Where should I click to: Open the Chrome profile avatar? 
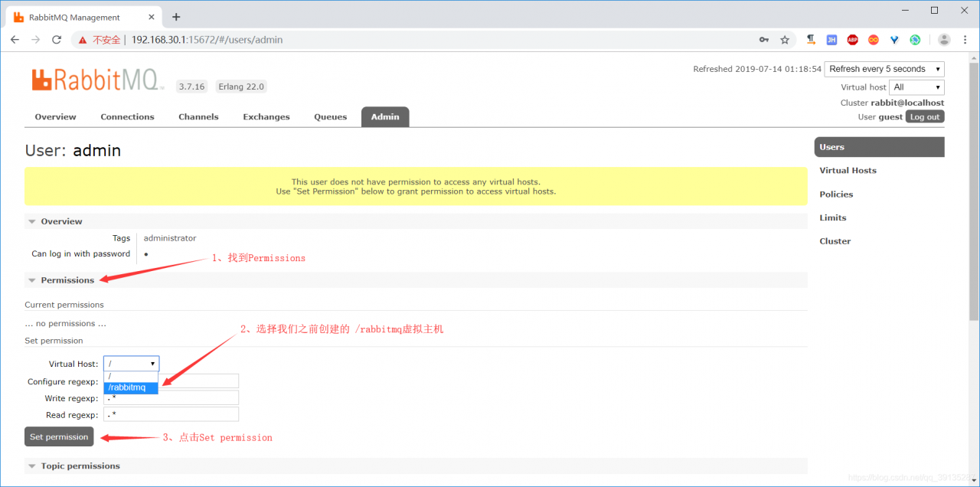(944, 40)
